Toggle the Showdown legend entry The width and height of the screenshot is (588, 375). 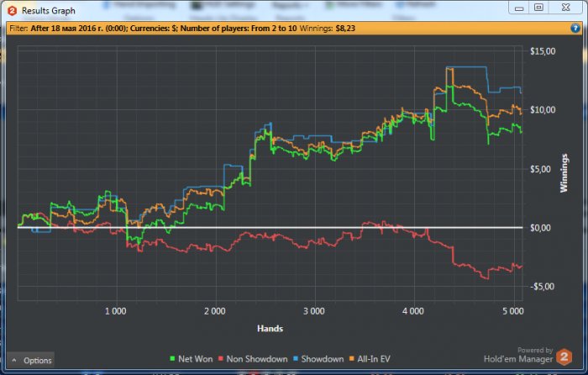click(x=318, y=359)
